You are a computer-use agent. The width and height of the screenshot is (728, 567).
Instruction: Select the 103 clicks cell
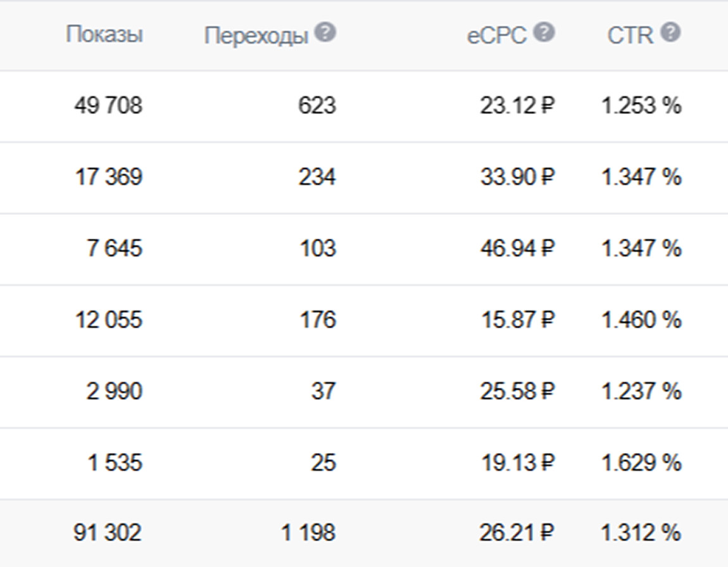click(x=317, y=248)
